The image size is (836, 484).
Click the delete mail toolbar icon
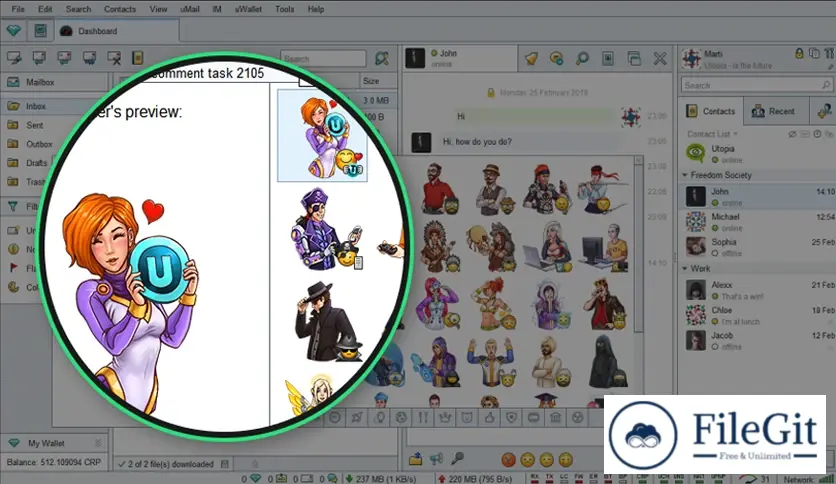tap(114, 58)
